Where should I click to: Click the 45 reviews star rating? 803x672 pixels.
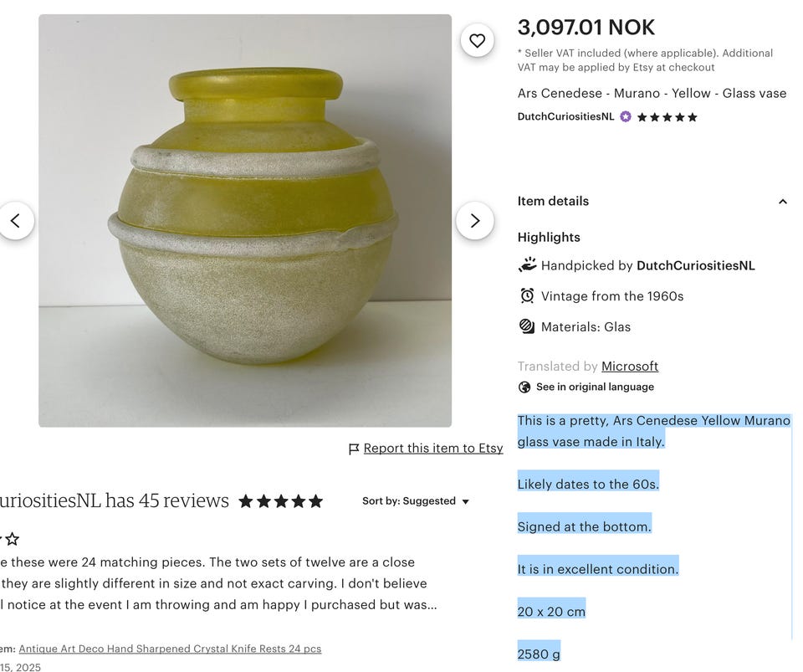(x=280, y=501)
